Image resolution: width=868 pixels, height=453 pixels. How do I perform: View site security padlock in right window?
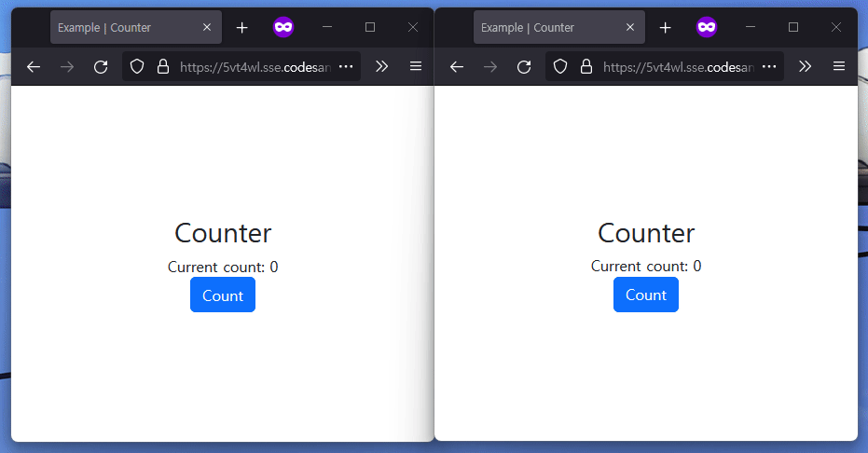(586, 67)
